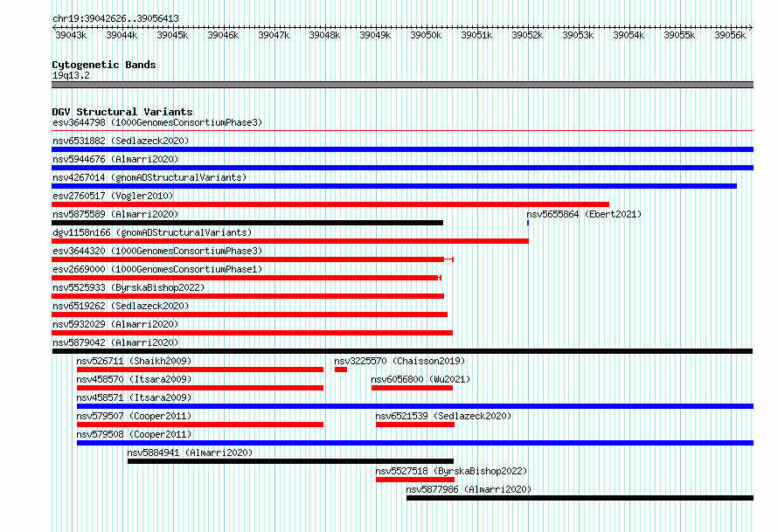Screen dimensions: 778x532
Task: Click nsv526711 (Shaikh2009) label
Action: (134, 361)
